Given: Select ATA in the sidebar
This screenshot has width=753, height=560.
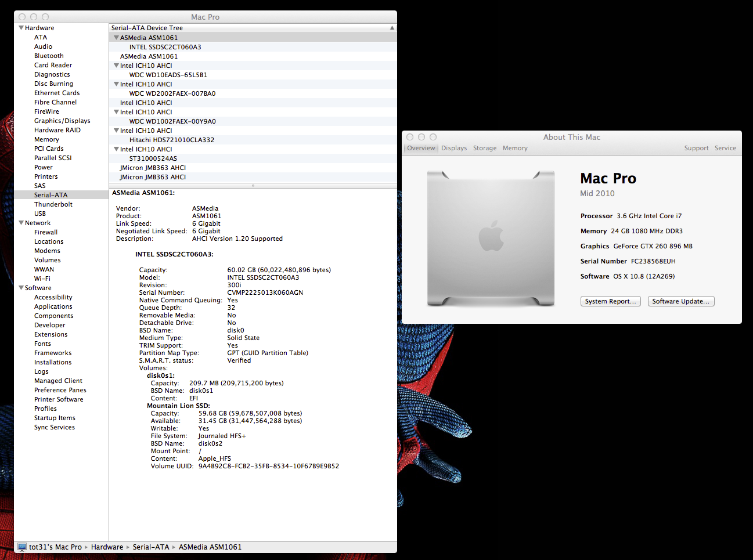Looking at the screenshot, I should (x=41, y=37).
